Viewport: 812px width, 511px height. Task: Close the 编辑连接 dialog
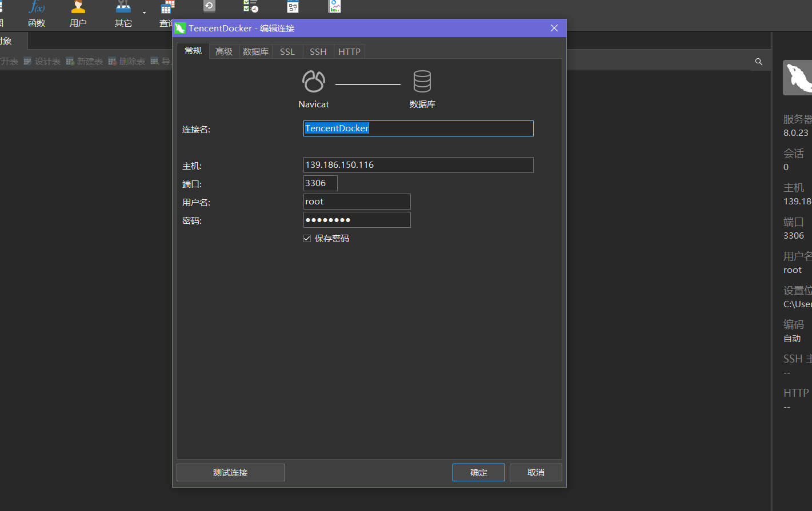[x=554, y=28]
